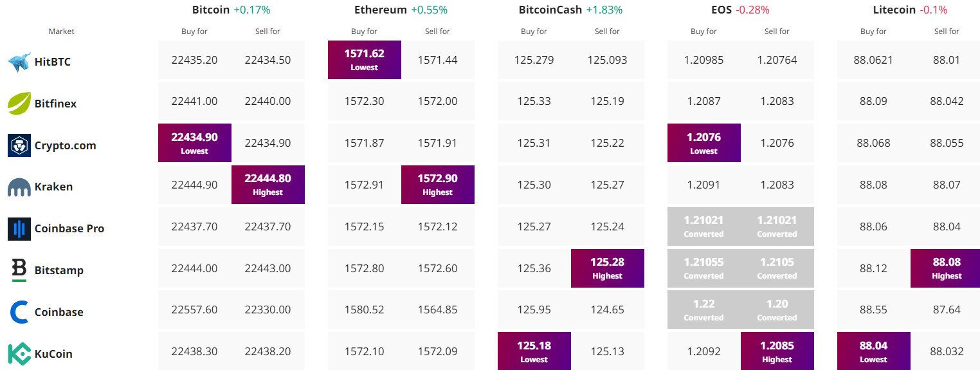Viewport: 980px width, 370px height.
Task: Click HitBTC lowest Ethereum buy price cell
Action: [365, 60]
